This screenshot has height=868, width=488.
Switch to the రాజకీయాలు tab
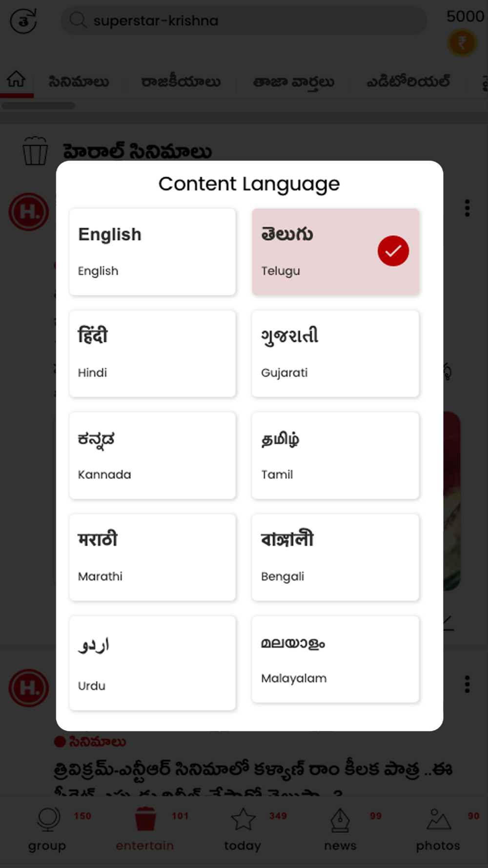[181, 82]
